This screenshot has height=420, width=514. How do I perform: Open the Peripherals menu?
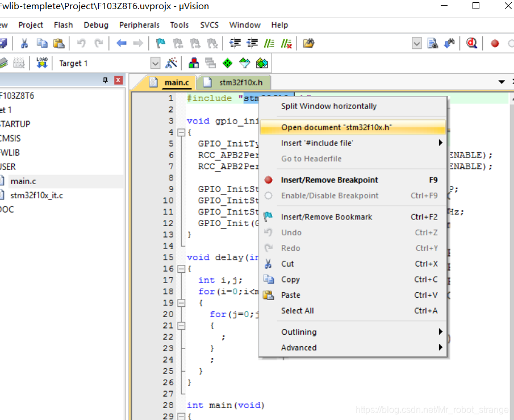coord(139,25)
